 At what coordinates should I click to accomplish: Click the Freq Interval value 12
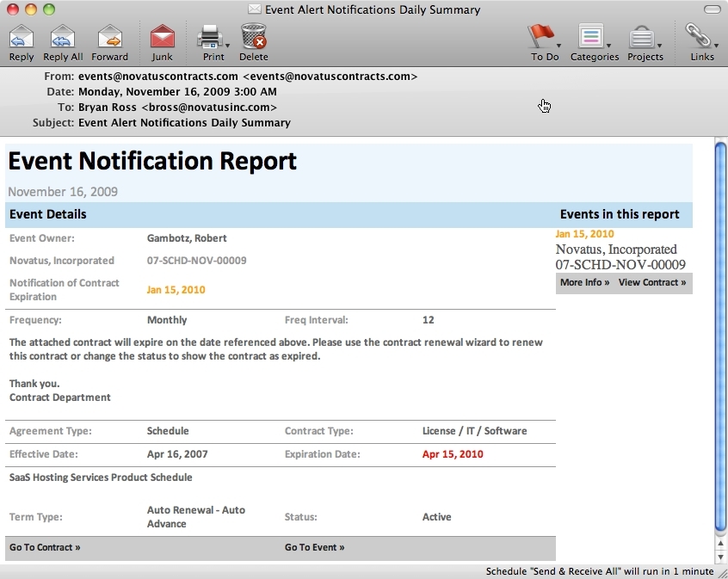coord(428,320)
